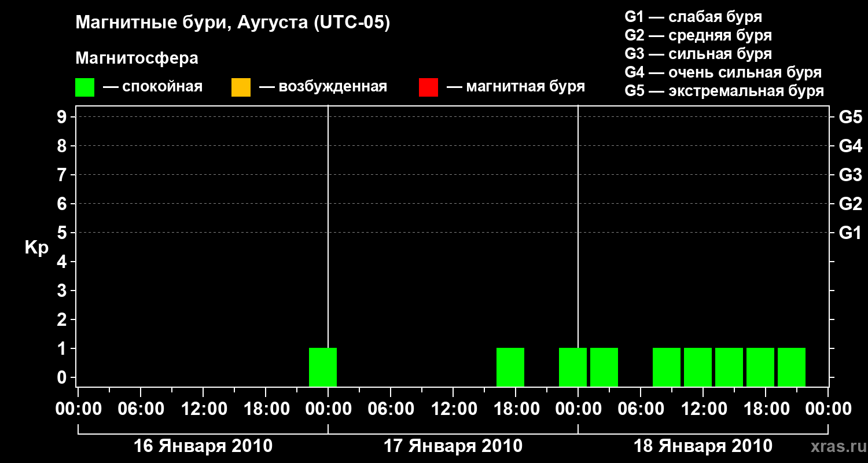
Task: Click the '— спокойная' legend label
Action: pos(153,87)
